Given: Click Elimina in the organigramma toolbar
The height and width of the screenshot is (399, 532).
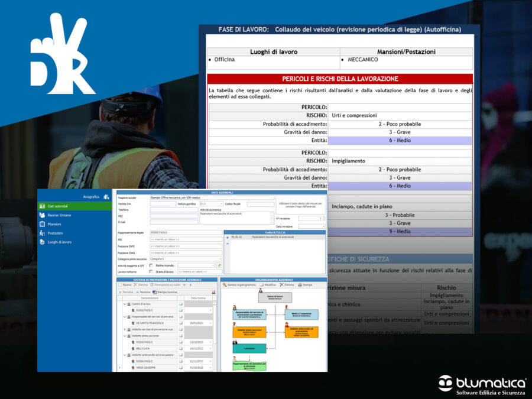Looking at the screenshot, I should click(x=287, y=285).
